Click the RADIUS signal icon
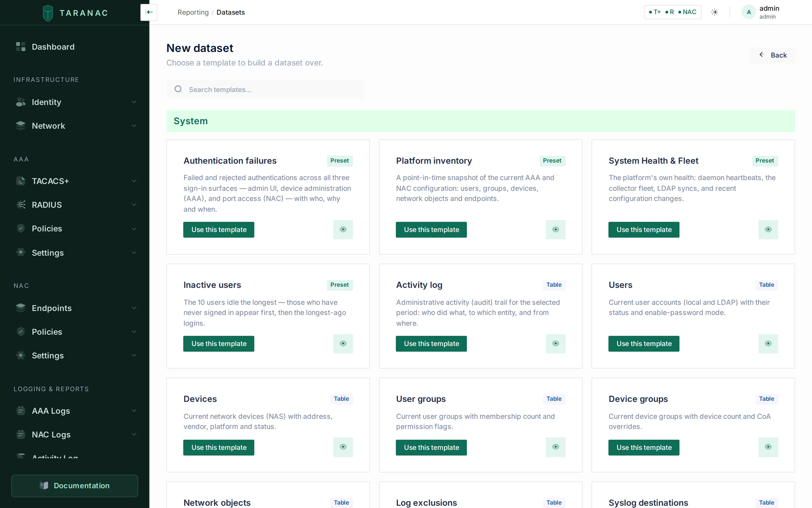812x508 pixels. [x=21, y=205]
